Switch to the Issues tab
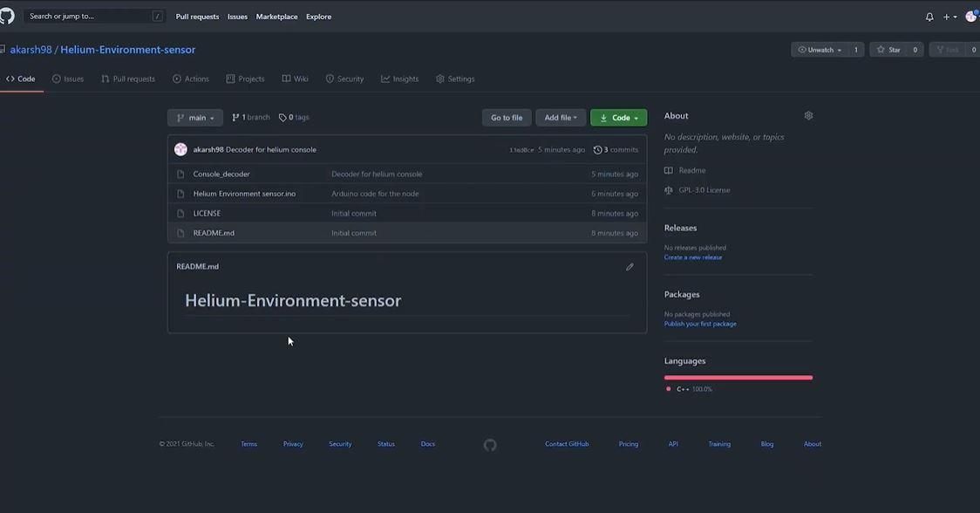The height and width of the screenshot is (513, 980). point(67,79)
